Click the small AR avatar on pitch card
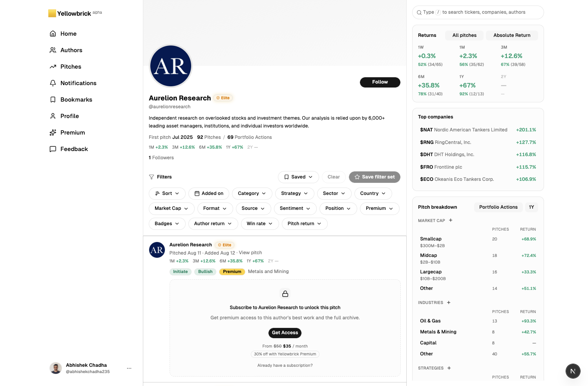Viewport: 588px width, 386px height. tap(157, 250)
